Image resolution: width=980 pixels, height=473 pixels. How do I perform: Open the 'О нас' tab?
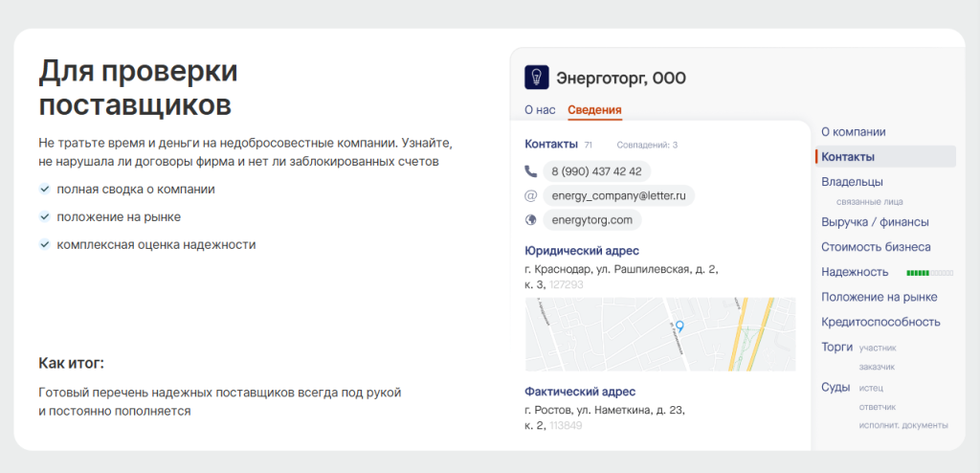click(x=540, y=110)
